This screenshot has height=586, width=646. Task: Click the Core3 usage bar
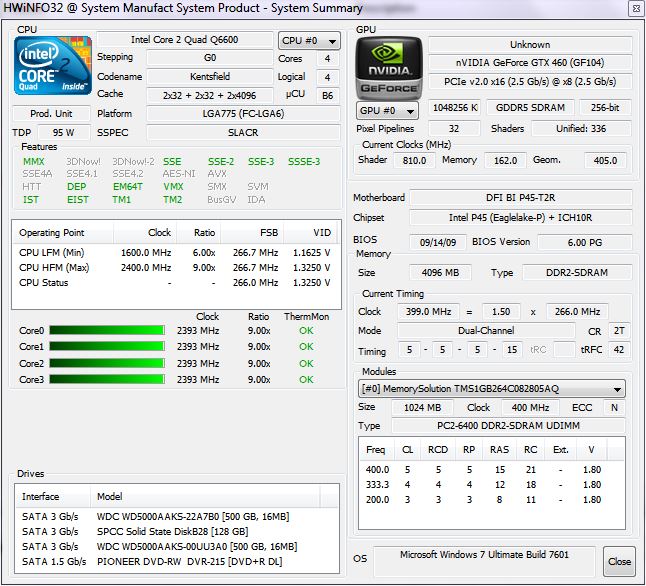coord(107,379)
